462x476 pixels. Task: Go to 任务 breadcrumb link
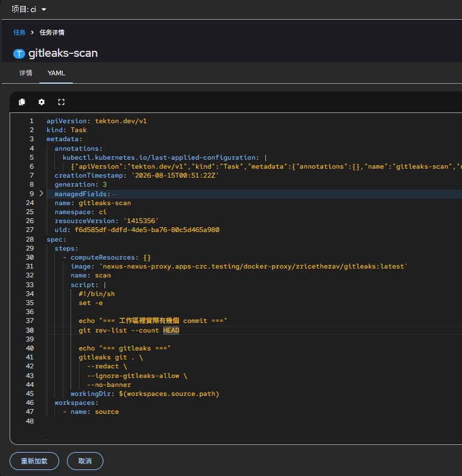point(19,32)
